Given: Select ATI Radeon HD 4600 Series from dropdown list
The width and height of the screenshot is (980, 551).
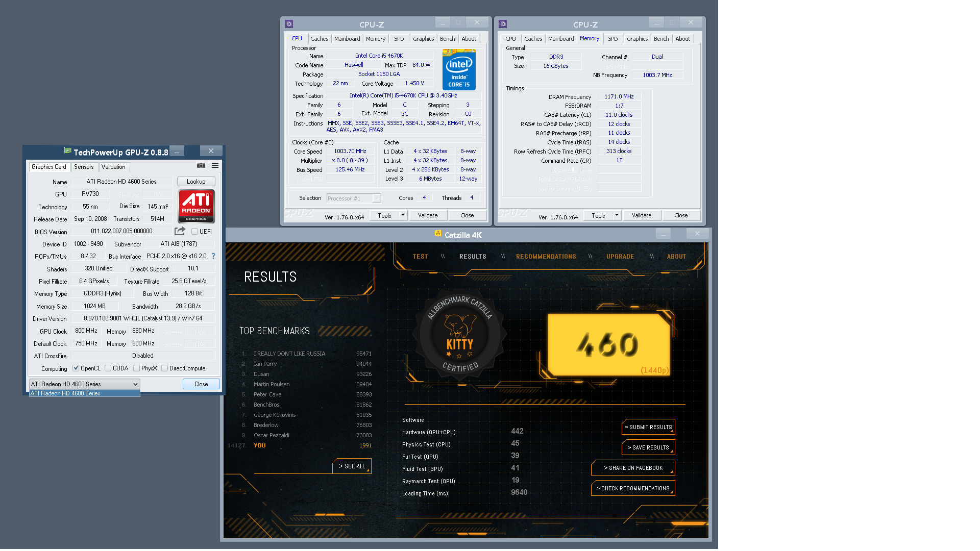Looking at the screenshot, I should pyautogui.click(x=84, y=393).
